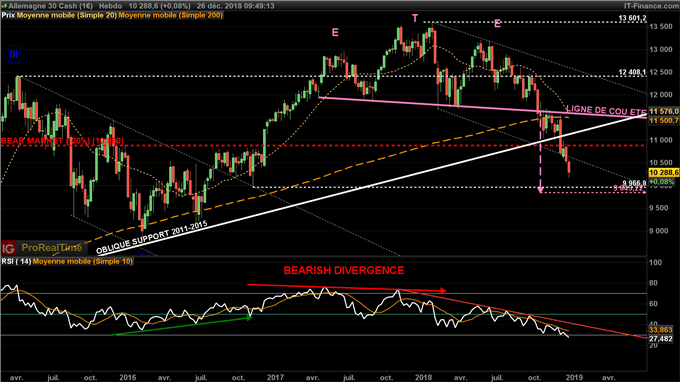Open the Allemagne 30 Cash (1€) instrument title
Screen dimensions: 680x382
[51, 6]
